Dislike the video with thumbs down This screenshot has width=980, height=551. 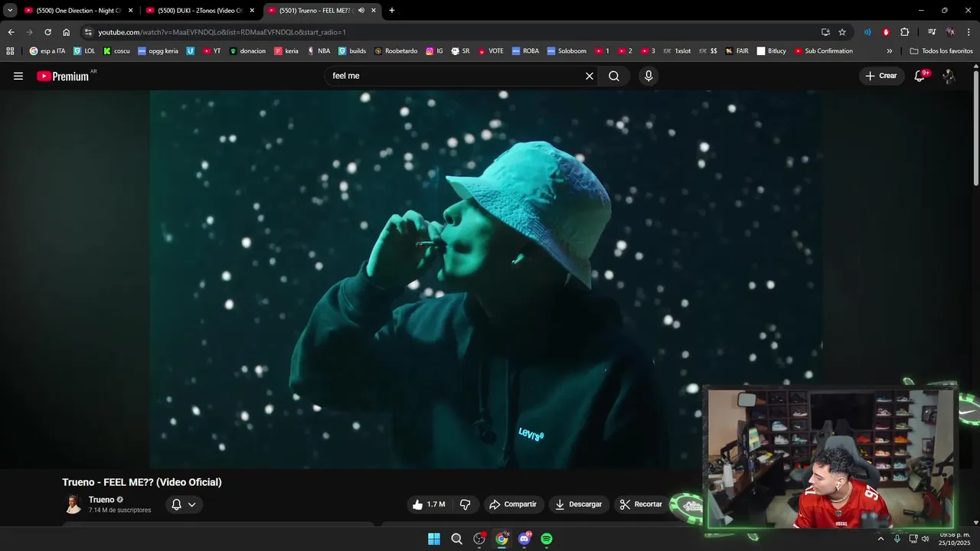465,504
